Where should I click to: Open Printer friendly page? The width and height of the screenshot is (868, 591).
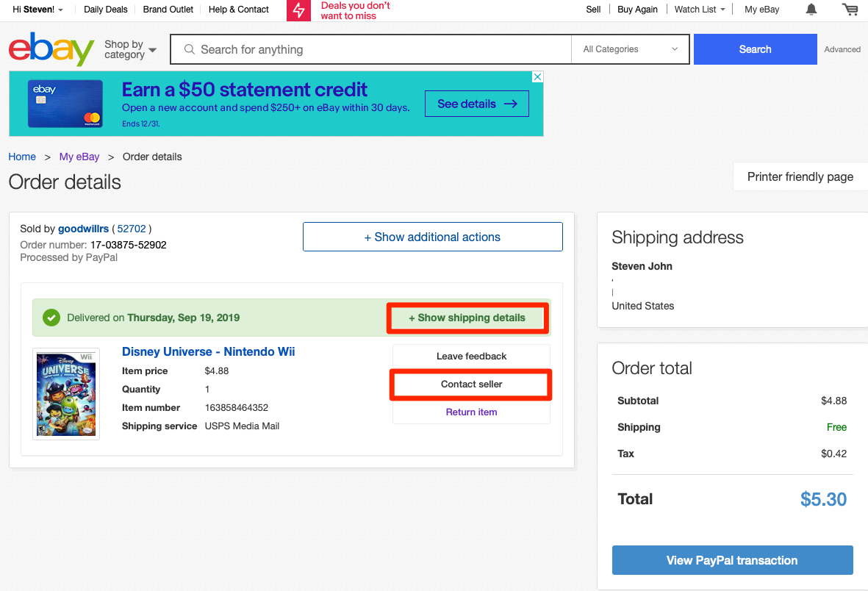[x=800, y=176]
